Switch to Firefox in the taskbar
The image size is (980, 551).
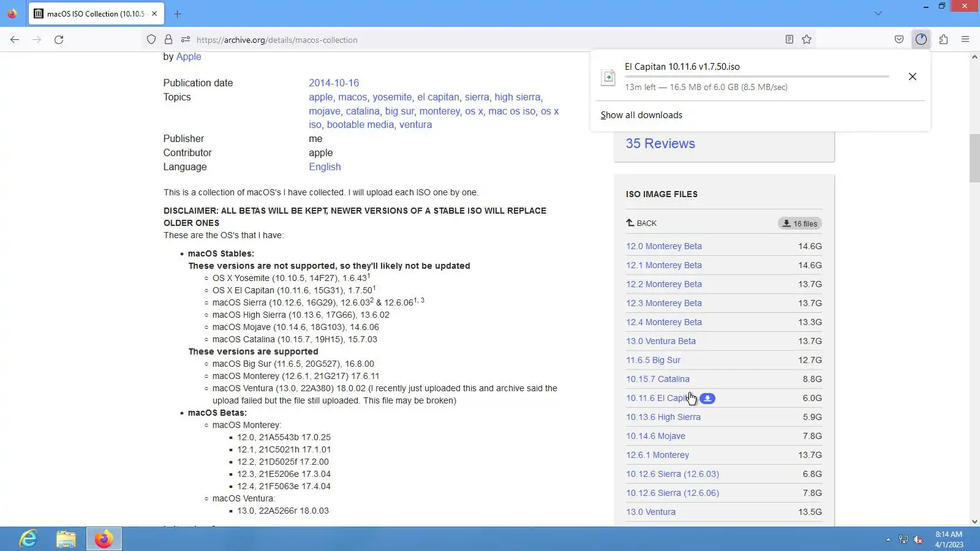pyautogui.click(x=104, y=539)
